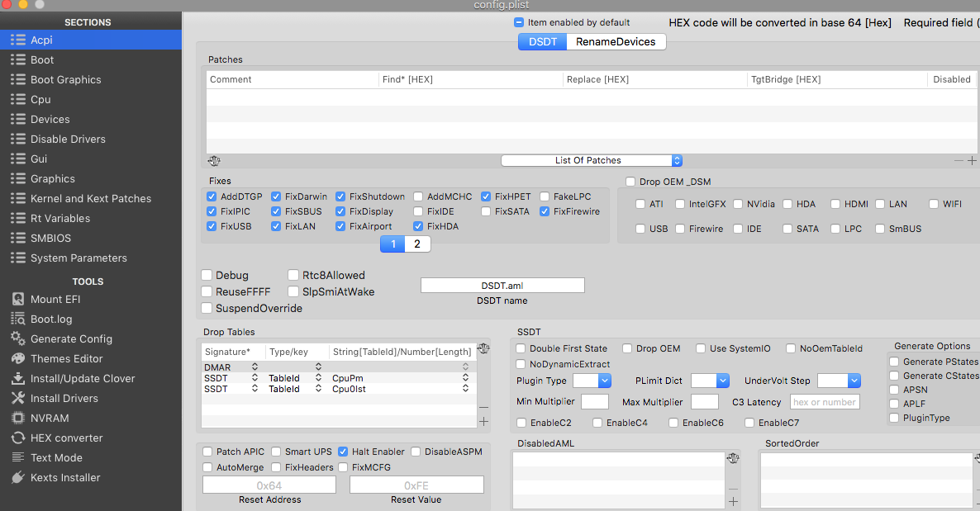Open the Boot Graphics section
The width and height of the screenshot is (980, 511).
(91, 80)
